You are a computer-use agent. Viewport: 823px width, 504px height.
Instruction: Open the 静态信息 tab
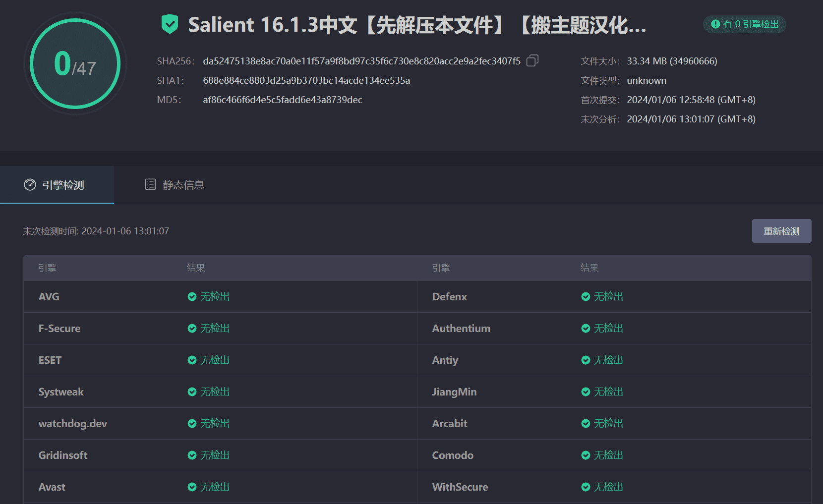[175, 185]
